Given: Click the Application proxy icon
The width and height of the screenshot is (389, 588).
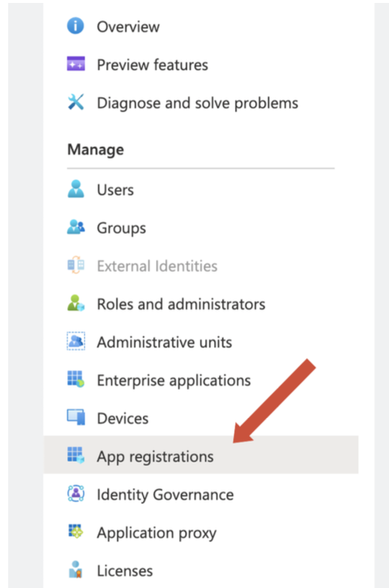Looking at the screenshot, I should (76, 532).
